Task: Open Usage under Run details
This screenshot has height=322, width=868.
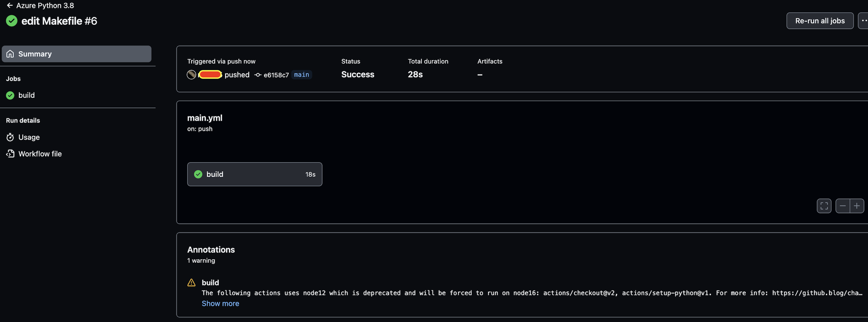Action: 29,137
